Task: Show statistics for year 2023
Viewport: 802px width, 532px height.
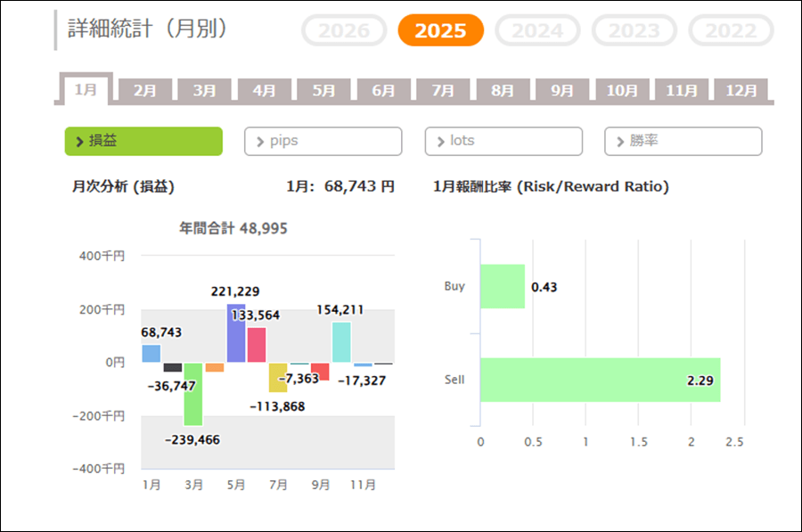Action: point(634,31)
